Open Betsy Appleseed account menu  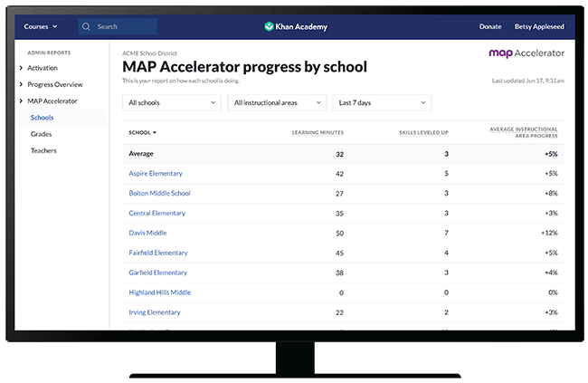[539, 26]
